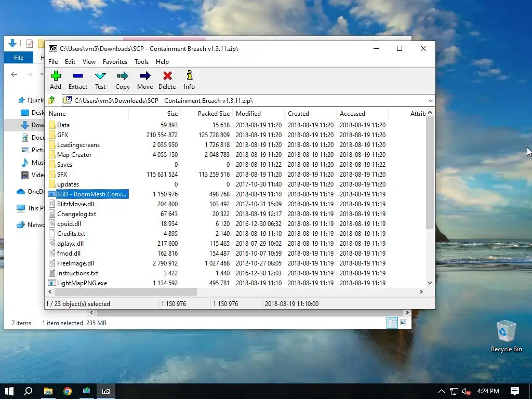Show hidden system tray icons
The image size is (532, 399).
[x=441, y=391]
